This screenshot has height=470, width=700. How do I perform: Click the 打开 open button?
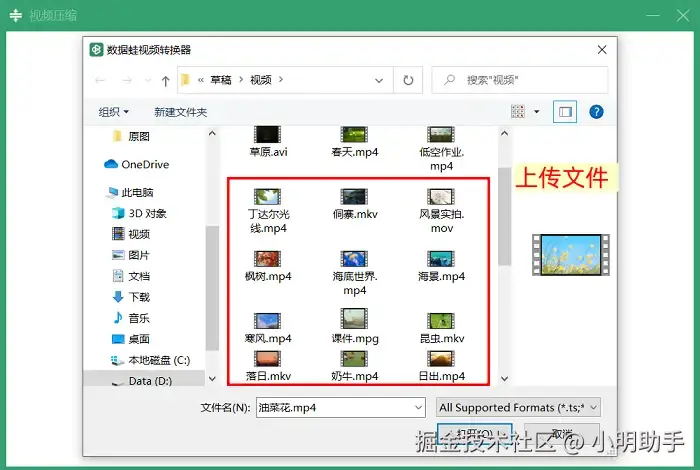pyautogui.click(x=474, y=434)
